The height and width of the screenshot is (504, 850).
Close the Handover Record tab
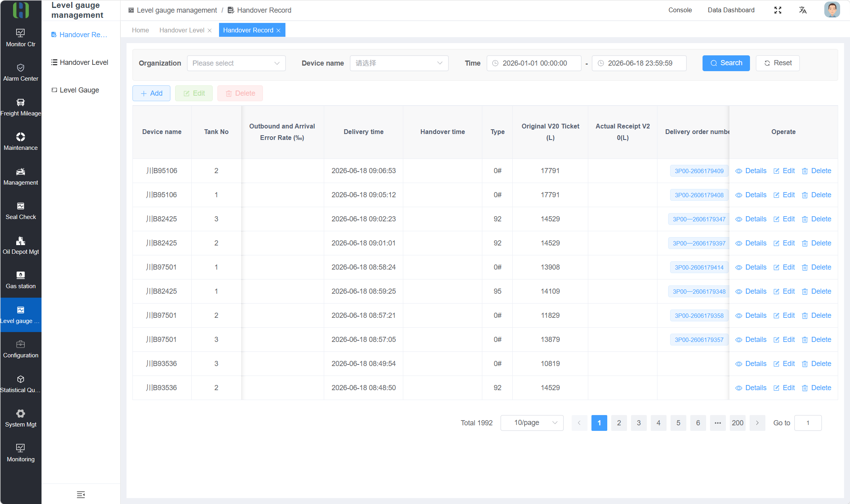coord(278,30)
